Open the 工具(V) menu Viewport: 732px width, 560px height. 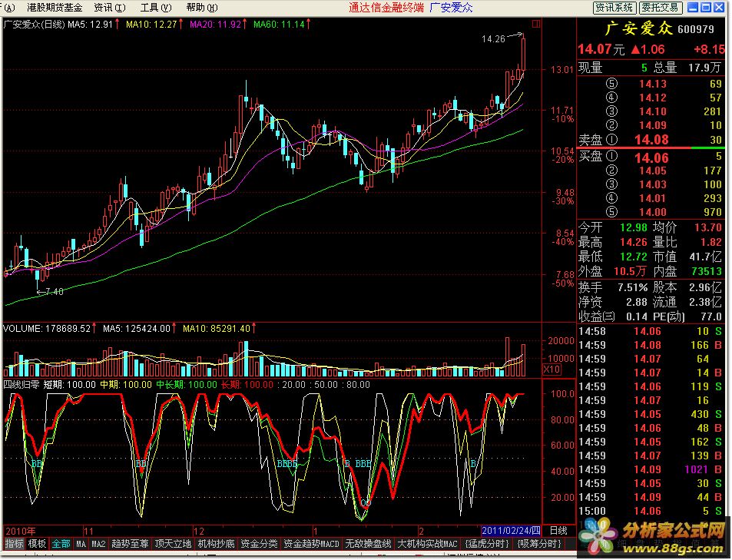click(x=156, y=8)
